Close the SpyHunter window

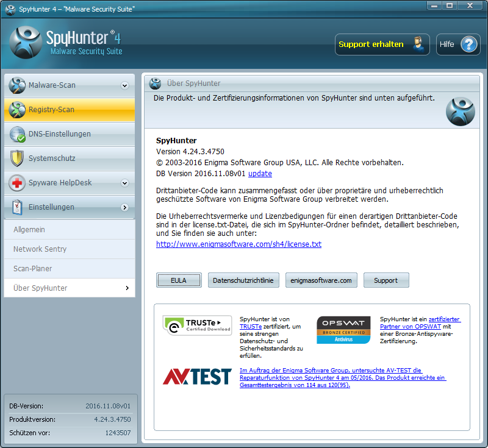[x=470, y=5]
